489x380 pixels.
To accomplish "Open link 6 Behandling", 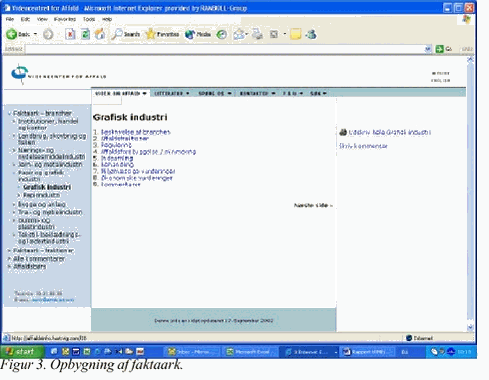I will click(117, 164).
